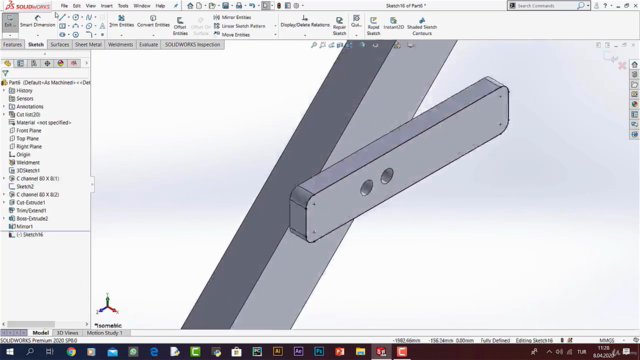Open the View menu
Viewport: 640px width, 360px height.
91,6
